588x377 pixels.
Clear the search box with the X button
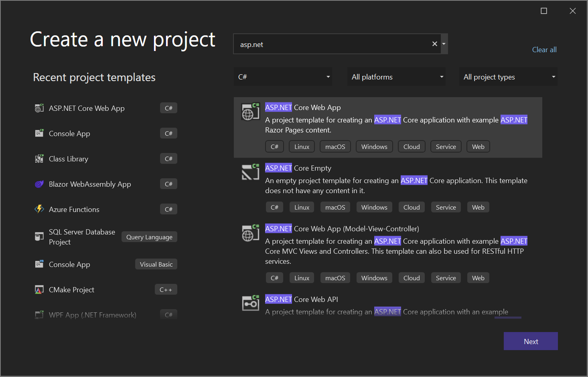(434, 43)
